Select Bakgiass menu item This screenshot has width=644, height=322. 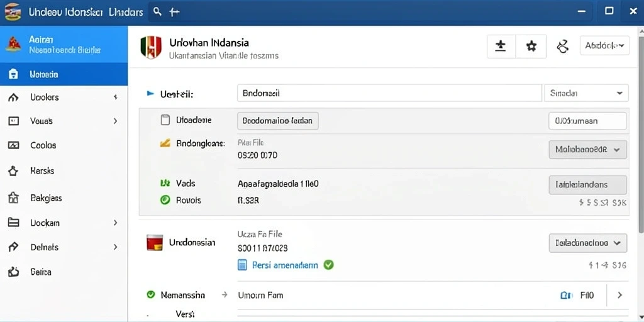(64, 198)
